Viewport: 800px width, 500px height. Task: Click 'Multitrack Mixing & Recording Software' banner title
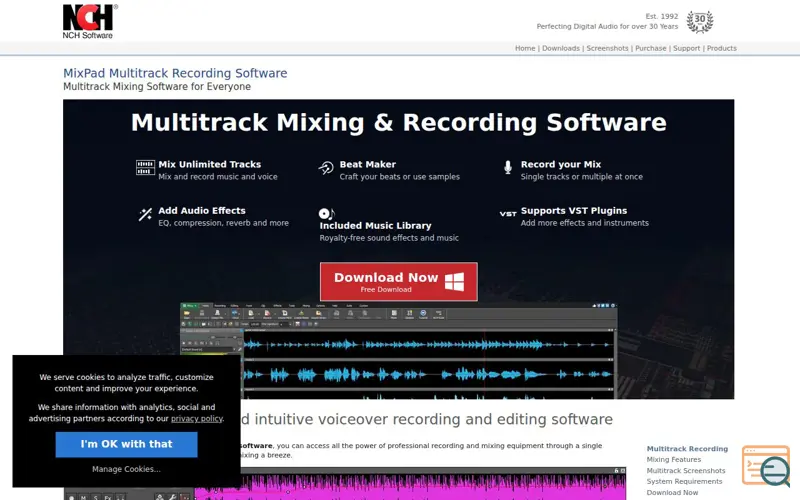click(398, 122)
